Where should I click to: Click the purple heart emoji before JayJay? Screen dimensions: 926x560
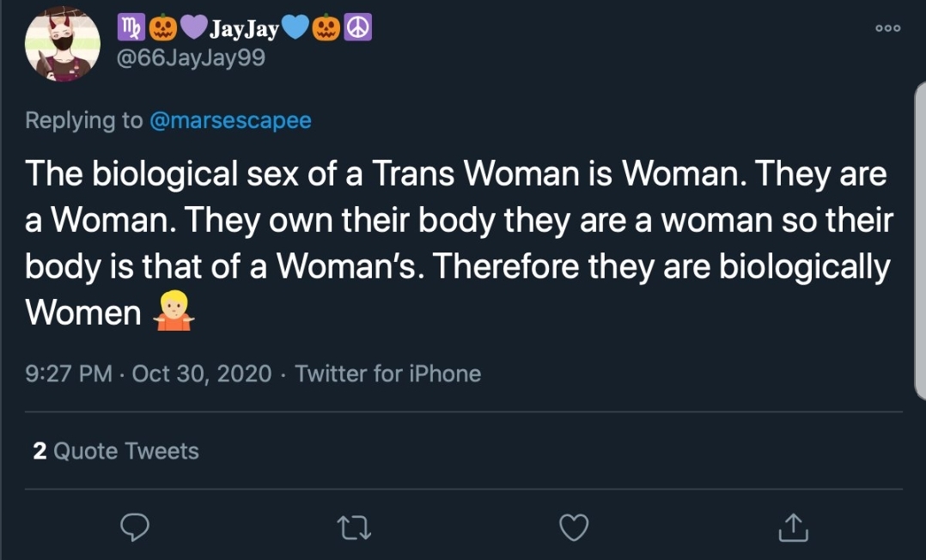[192, 29]
